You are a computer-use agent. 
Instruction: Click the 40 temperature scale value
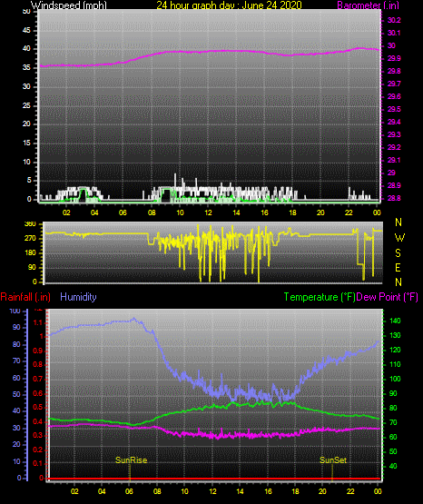[393, 466]
